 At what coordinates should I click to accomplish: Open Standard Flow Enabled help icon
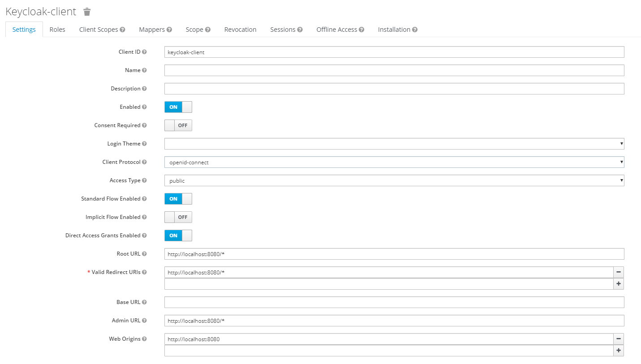point(144,199)
